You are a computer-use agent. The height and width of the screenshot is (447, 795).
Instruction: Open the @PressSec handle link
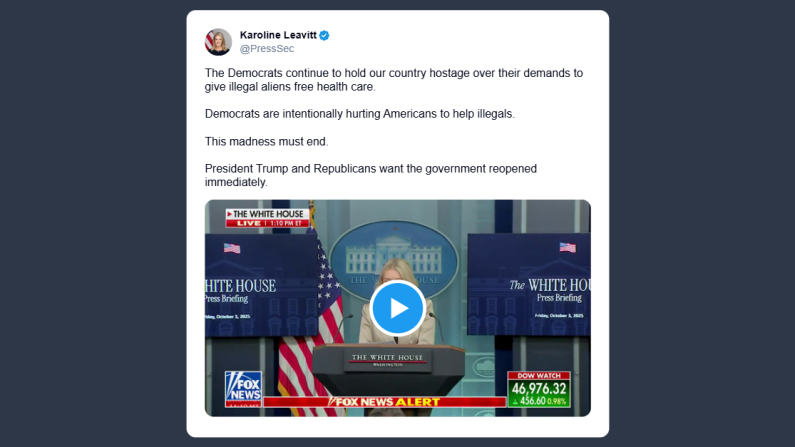coord(267,49)
